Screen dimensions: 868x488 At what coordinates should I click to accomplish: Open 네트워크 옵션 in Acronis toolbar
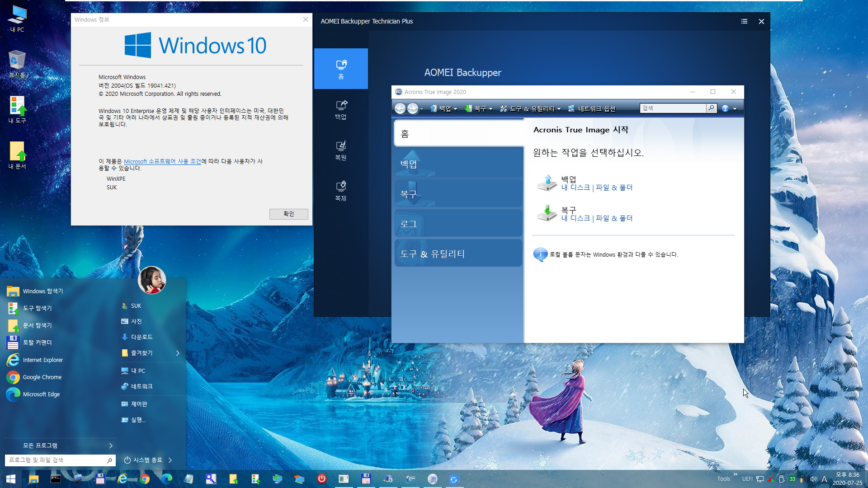(x=592, y=108)
